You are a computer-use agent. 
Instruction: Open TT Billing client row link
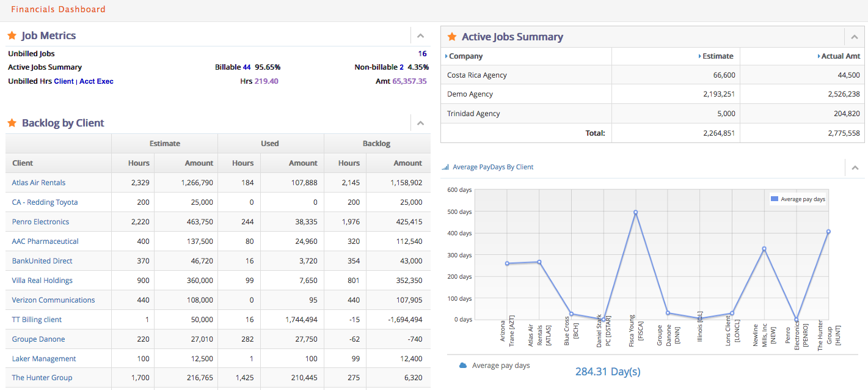pyautogui.click(x=37, y=320)
